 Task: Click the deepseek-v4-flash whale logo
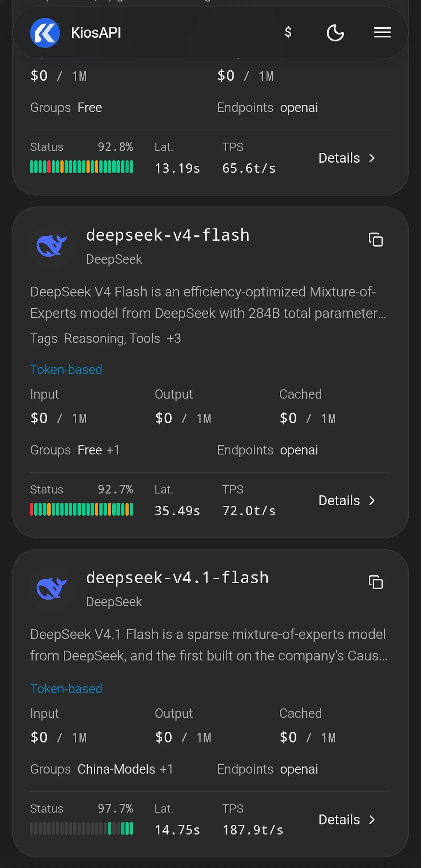pyautogui.click(x=51, y=246)
